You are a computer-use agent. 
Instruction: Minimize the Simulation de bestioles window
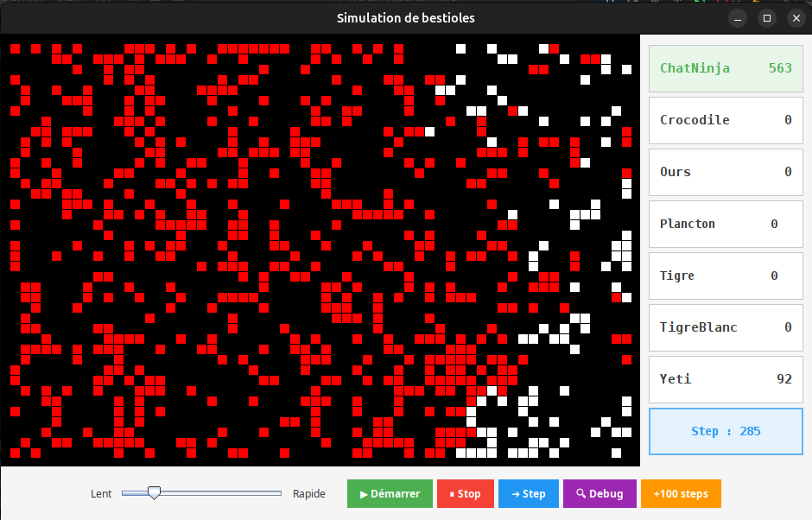[738, 18]
